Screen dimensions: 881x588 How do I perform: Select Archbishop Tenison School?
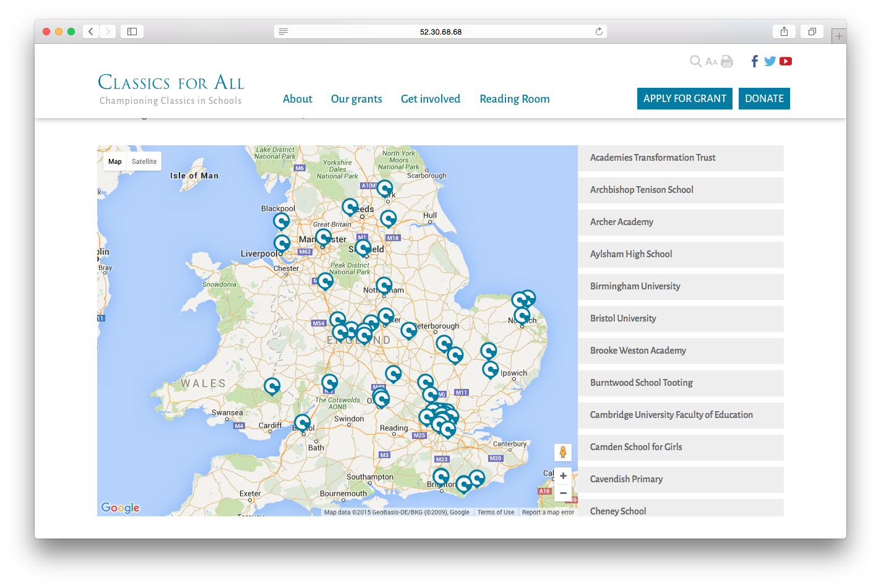point(681,190)
